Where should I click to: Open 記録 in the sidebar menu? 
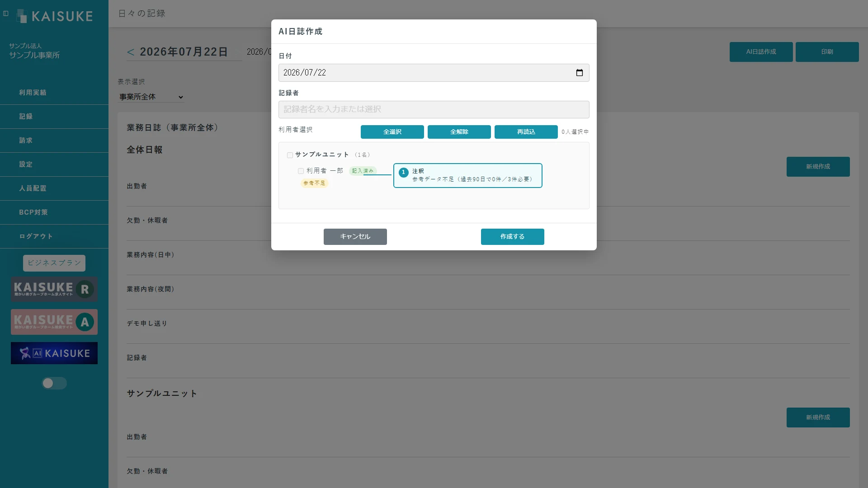coord(54,117)
